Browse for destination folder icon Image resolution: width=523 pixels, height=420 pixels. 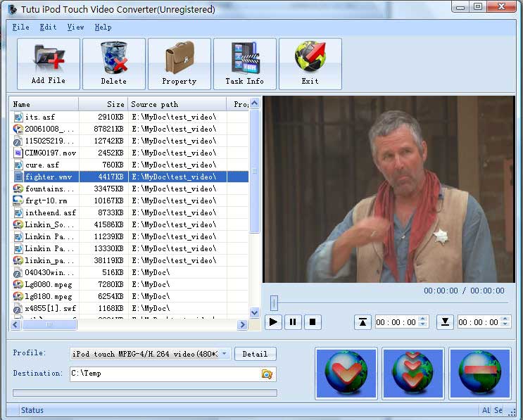pyautogui.click(x=267, y=374)
